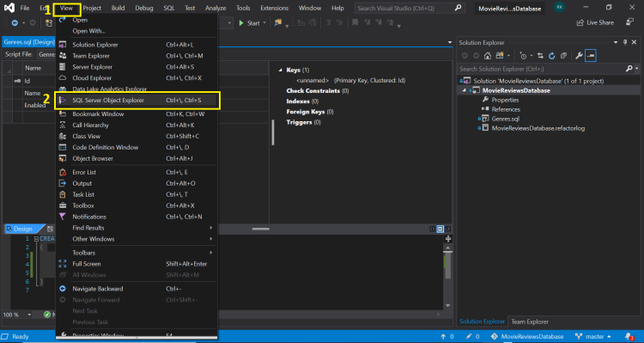644x343 pixels.
Task: Toggle auto-hide pin on Solution Explorer
Action: [x=625, y=42]
